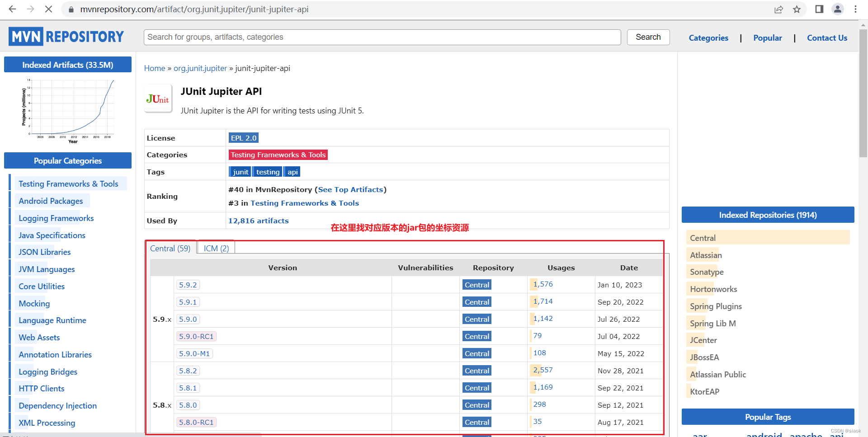Image resolution: width=868 pixels, height=437 pixels.
Task: Share this page via the share icon
Action: pyautogui.click(x=778, y=9)
